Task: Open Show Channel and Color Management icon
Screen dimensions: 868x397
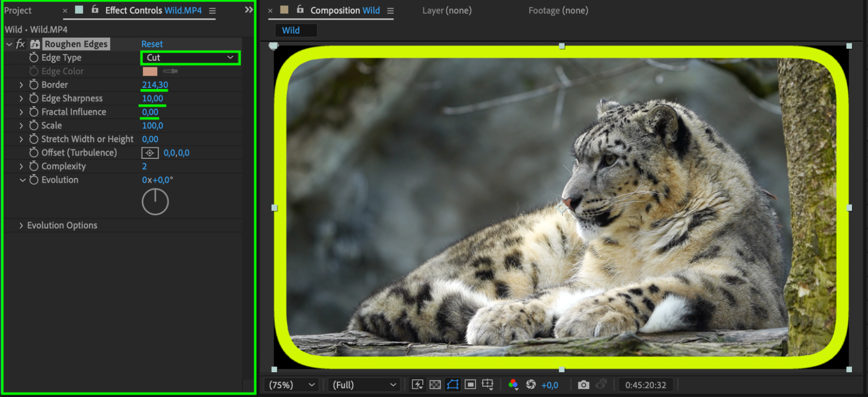Action: [x=513, y=385]
